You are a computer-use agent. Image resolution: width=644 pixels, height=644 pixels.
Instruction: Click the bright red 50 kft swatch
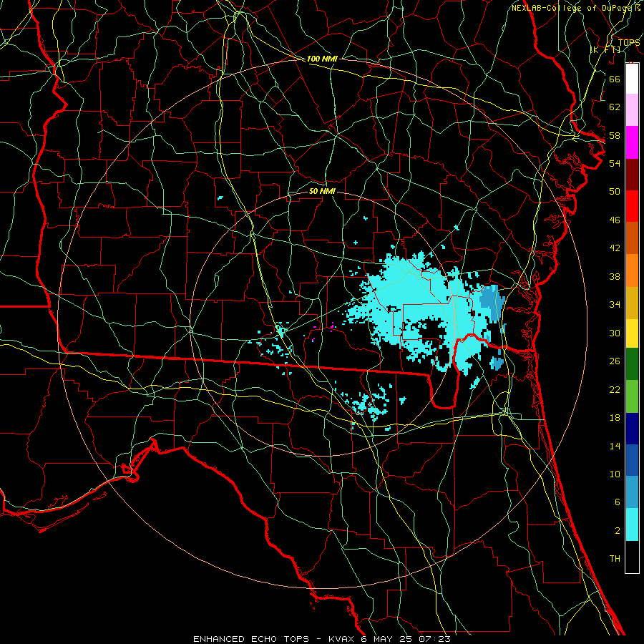[632, 206]
